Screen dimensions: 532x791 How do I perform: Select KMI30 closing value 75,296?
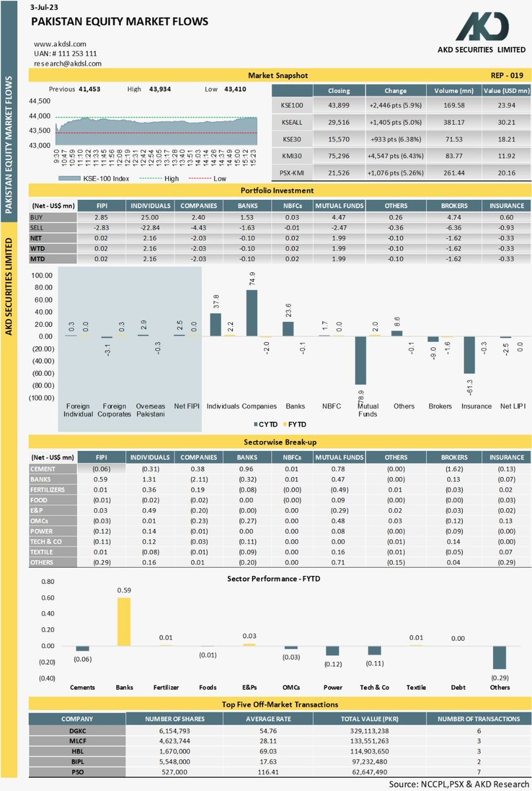pyautogui.click(x=338, y=156)
